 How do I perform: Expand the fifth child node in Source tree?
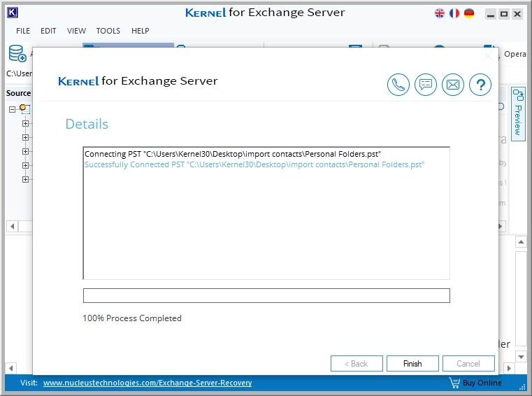(x=25, y=179)
